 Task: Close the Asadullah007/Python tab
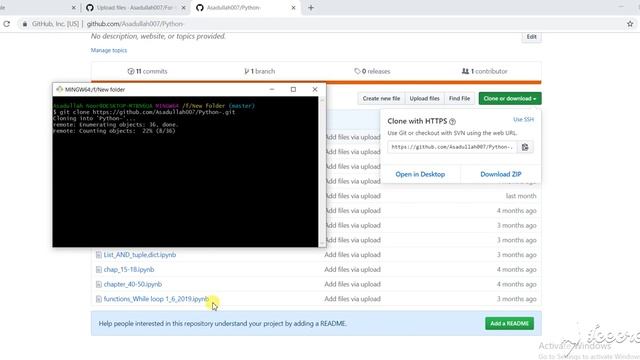293,8
